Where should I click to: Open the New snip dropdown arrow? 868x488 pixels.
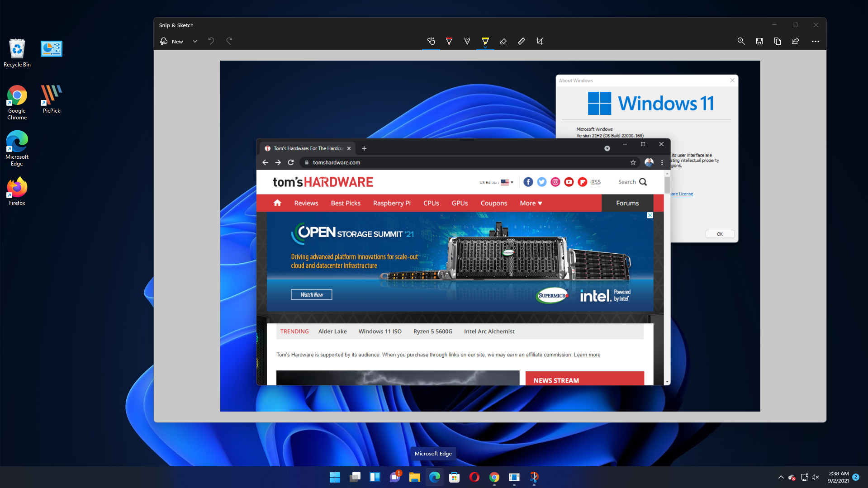[x=194, y=41]
